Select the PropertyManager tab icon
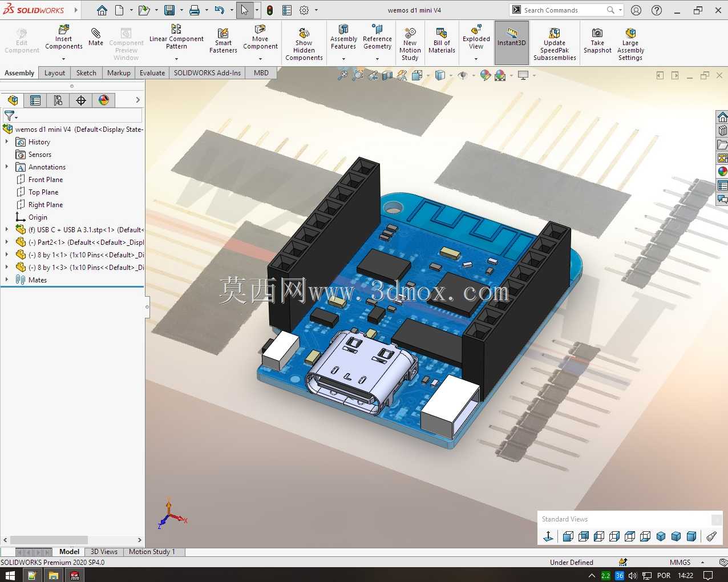Screen dimensions: 728x582 coord(35,100)
